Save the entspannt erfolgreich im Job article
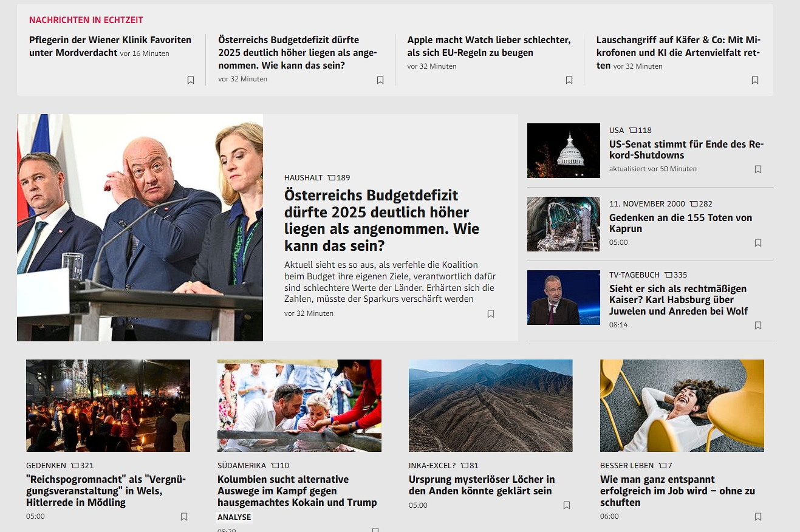 [758, 517]
